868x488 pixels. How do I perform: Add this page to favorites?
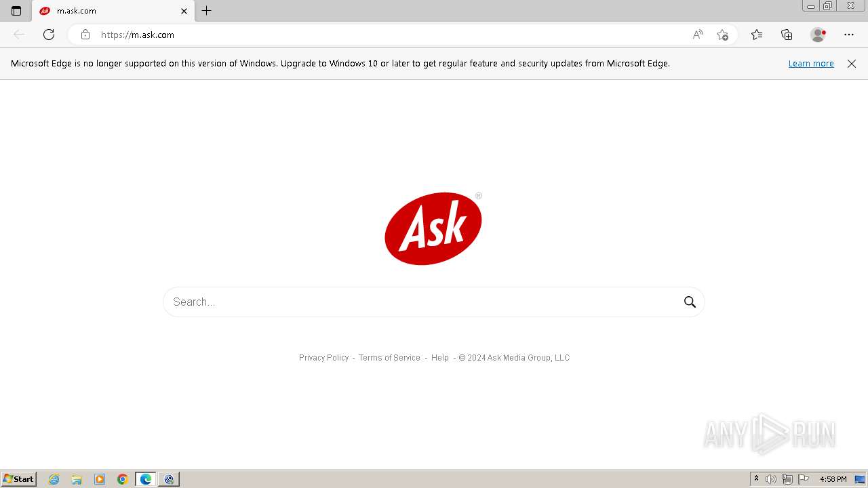click(x=722, y=35)
